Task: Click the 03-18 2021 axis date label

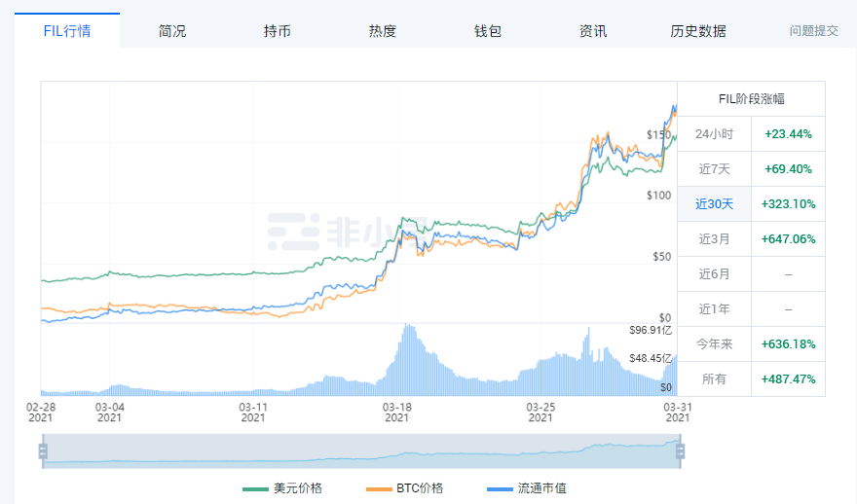Action: pos(396,413)
